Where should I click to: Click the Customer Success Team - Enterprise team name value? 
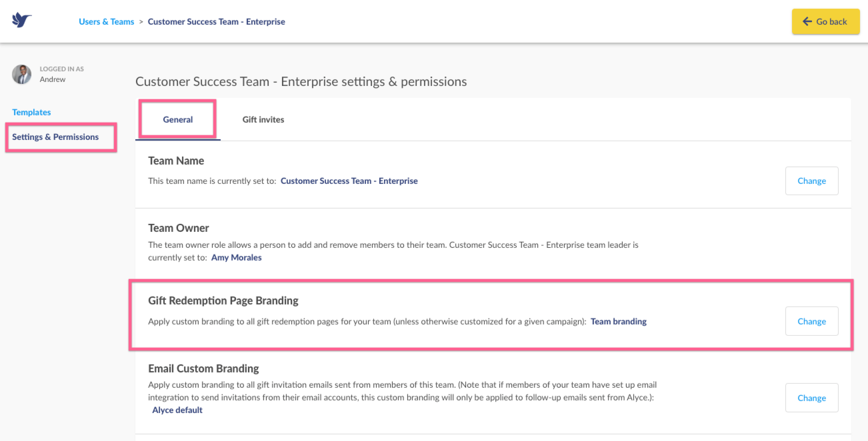349,181
